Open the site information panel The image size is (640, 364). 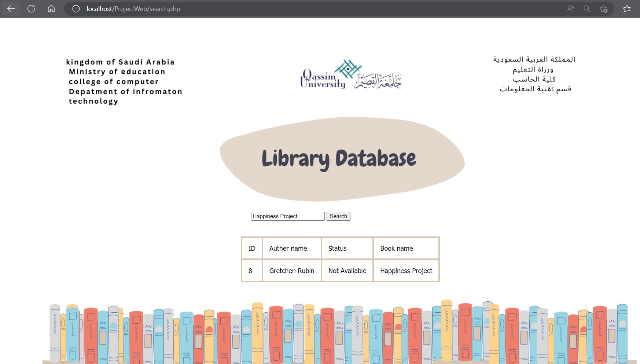click(x=75, y=8)
